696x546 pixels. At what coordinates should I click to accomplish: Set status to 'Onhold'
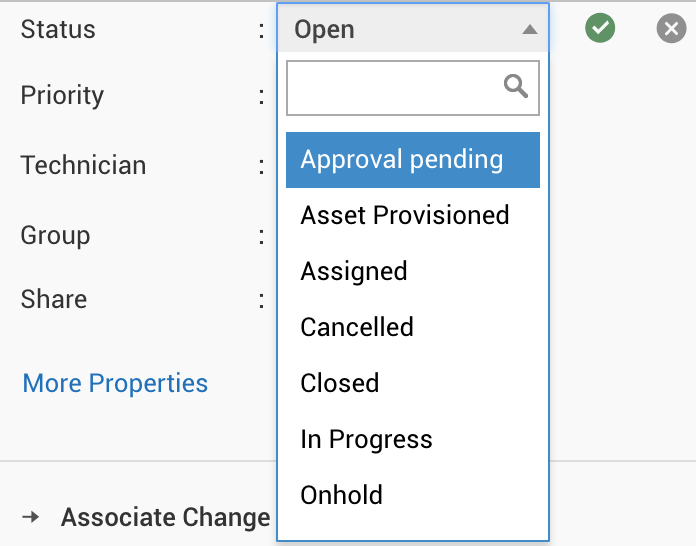pyautogui.click(x=342, y=495)
